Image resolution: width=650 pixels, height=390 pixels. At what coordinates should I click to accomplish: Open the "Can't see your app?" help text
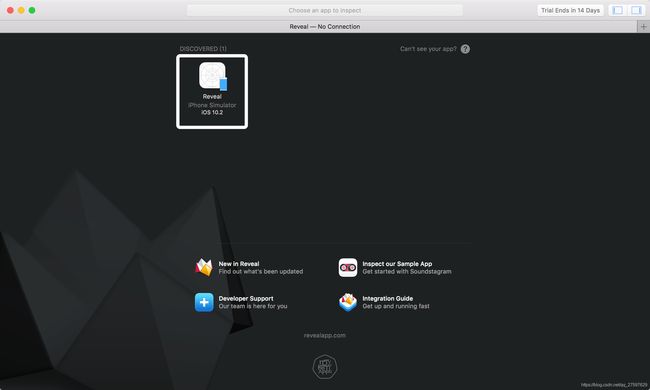[428, 49]
